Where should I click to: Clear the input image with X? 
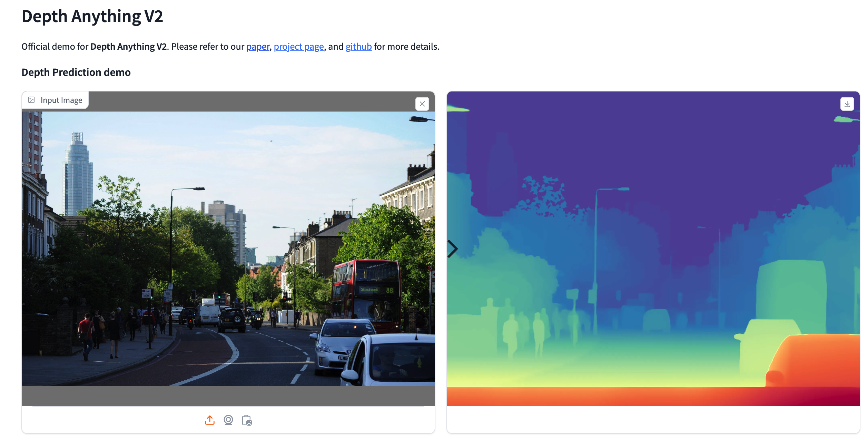click(422, 104)
